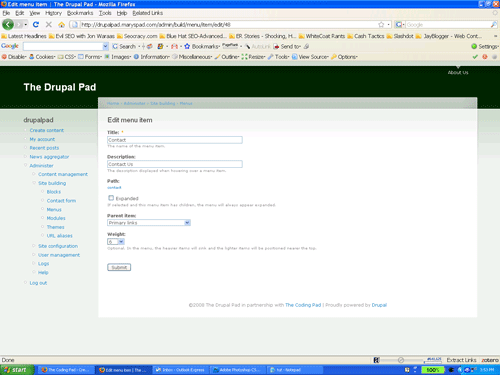The image size is (500, 375).
Task: Click the Google toolbar logo
Action: pyautogui.click(x=10, y=46)
